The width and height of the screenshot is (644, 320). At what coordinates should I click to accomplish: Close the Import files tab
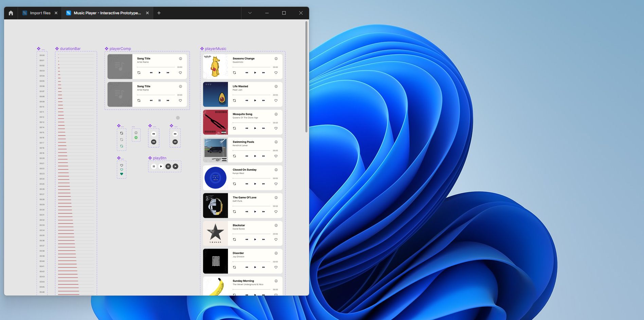coord(56,13)
